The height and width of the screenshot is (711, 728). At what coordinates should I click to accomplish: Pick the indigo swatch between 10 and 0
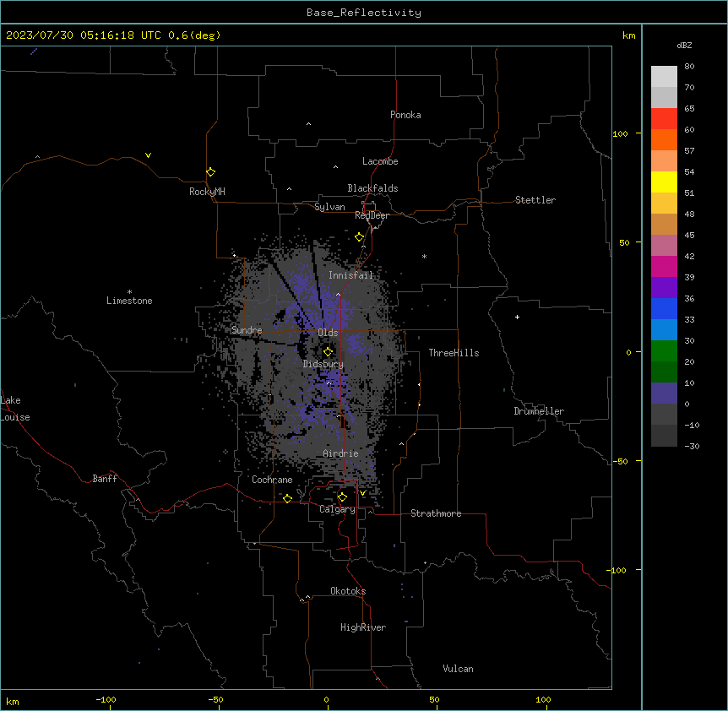pyautogui.click(x=664, y=393)
